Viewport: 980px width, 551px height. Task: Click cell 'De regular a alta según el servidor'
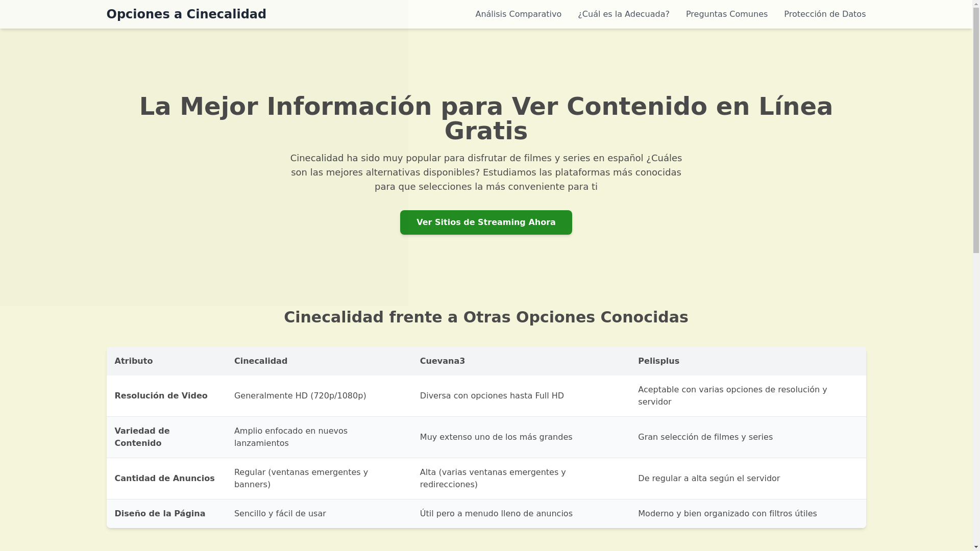tap(748, 479)
